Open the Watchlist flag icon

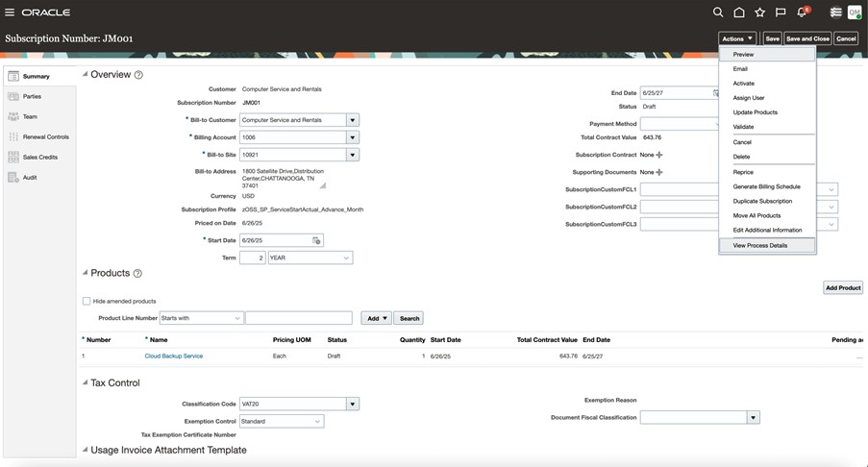(x=781, y=12)
